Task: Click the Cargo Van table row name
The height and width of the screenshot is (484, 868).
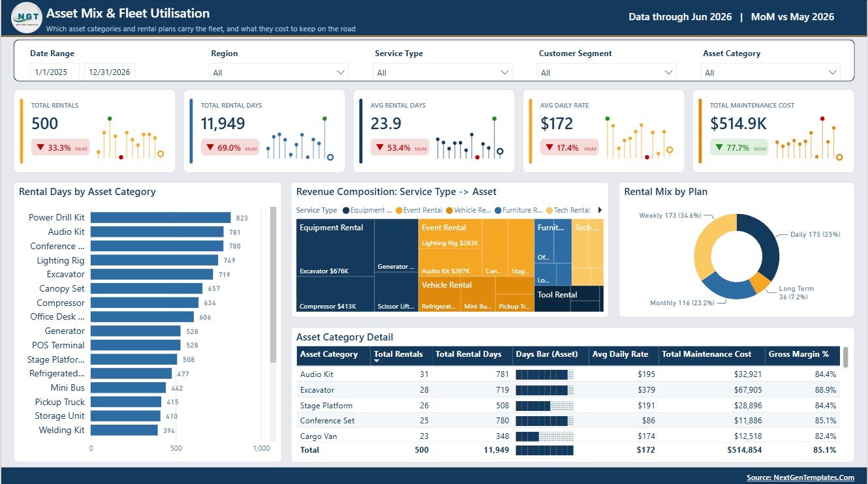Action: (318, 436)
